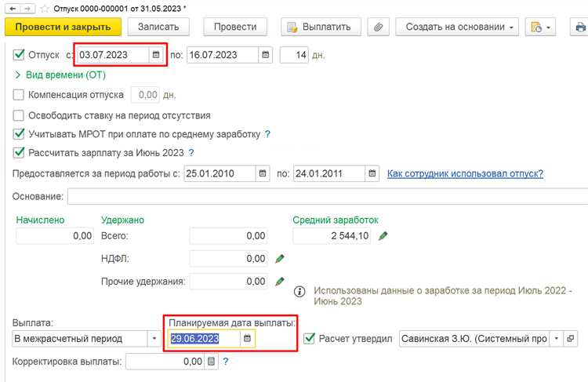Screen dimensions: 588x382
Task: Edit Прочие удержания with pencil icon
Action: [x=280, y=282]
